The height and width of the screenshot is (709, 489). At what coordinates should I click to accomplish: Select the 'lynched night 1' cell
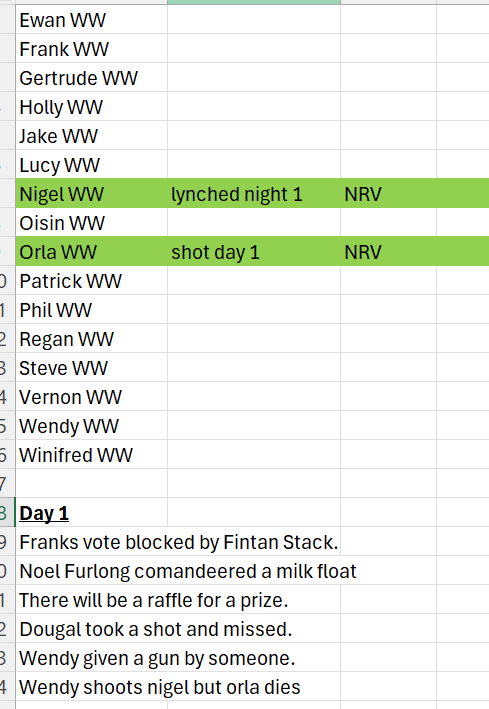pyautogui.click(x=254, y=194)
